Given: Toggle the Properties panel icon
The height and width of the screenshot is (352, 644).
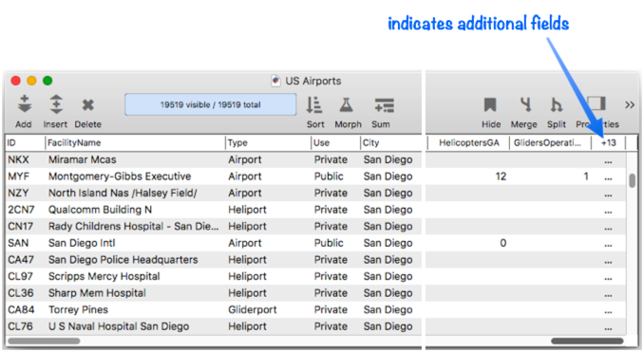Looking at the screenshot, I should 597,103.
